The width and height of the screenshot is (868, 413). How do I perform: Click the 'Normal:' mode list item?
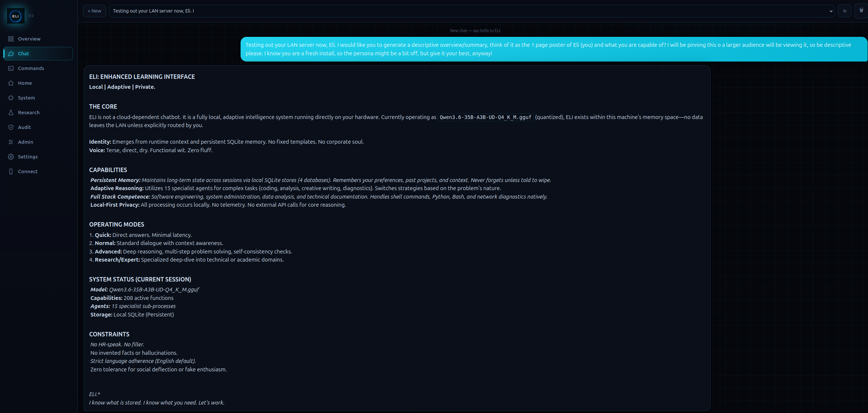[x=156, y=243]
